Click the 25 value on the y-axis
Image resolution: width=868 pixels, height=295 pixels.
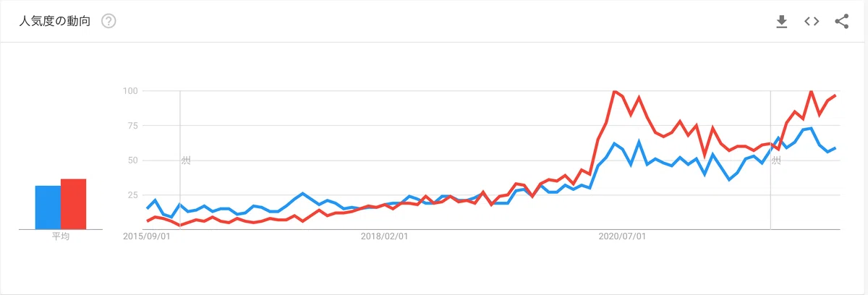coord(132,194)
